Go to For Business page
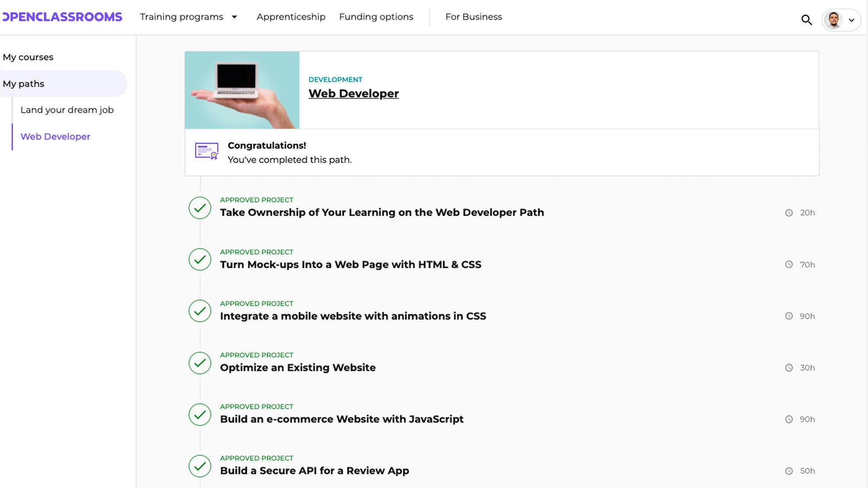Image resolution: width=868 pixels, height=488 pixels. [473, 17]
